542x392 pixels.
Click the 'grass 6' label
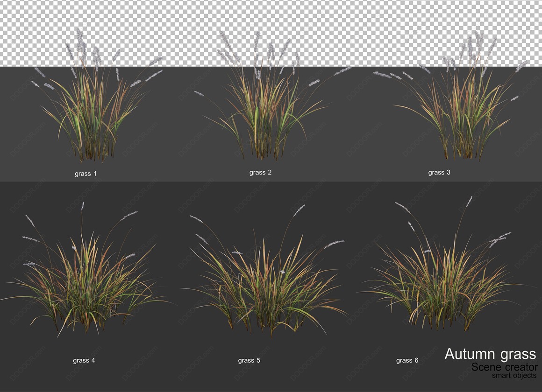407,360
